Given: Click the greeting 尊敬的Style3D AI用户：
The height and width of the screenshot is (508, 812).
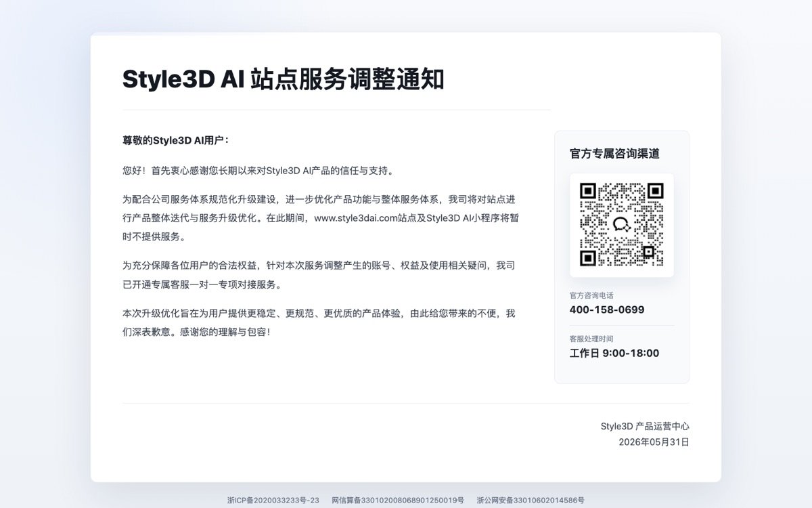Looking at the screenshot, I should click(176, 140).
